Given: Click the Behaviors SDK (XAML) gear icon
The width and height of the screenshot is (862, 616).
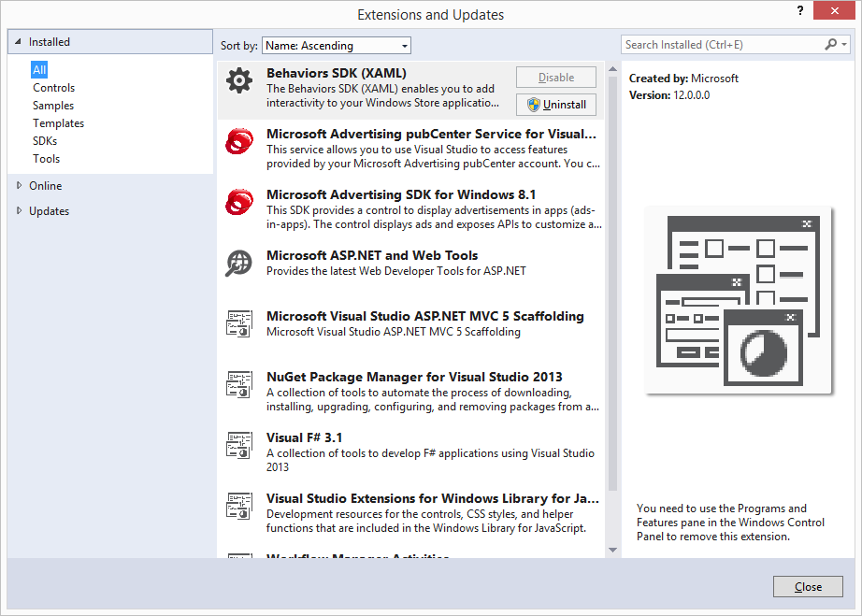Looking at the screenshot, I should click(x=239, y=80).
